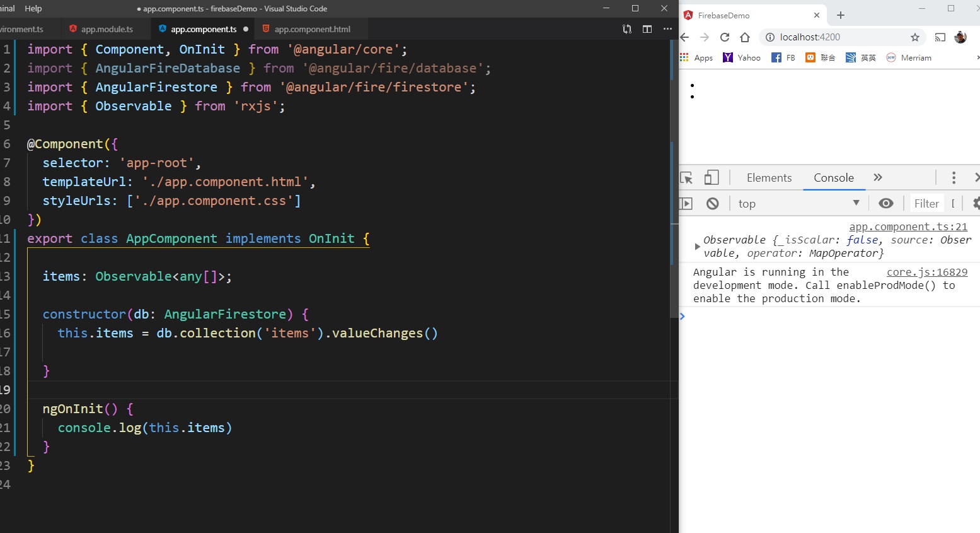
Task: Open the console frame context dropdown showing top
Action: pyautogui.click(x=798, y=203)
